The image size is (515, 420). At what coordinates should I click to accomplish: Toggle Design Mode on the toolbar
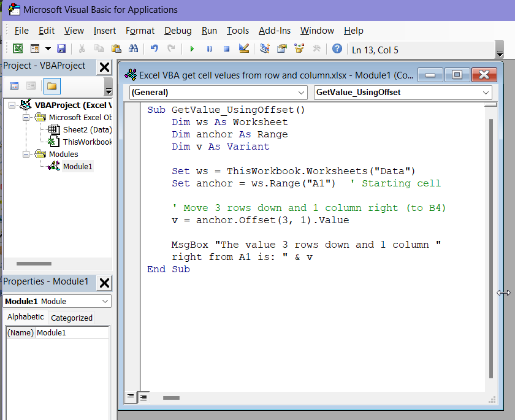pyautogui.click(x=243, y=48)
